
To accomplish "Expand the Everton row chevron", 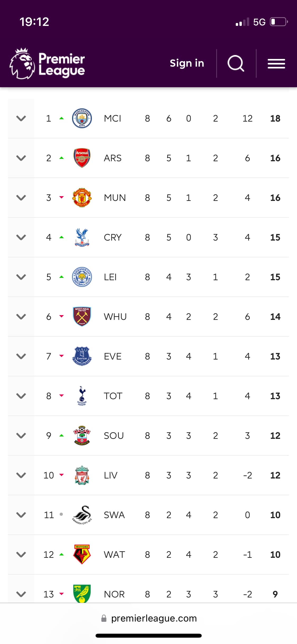I will click(21, 356).
